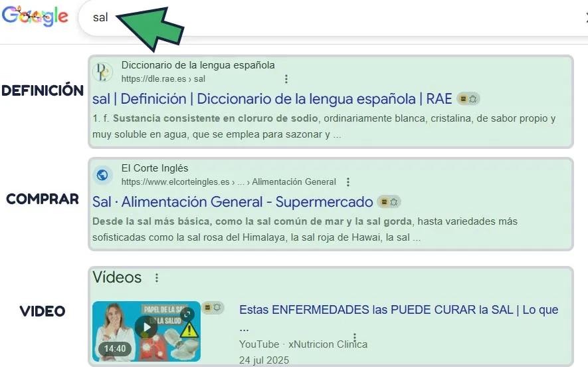This screenshot has width=588, height=367.
Task: Click the play button on the video thumbnail
Action: click(x=146, y=327)
